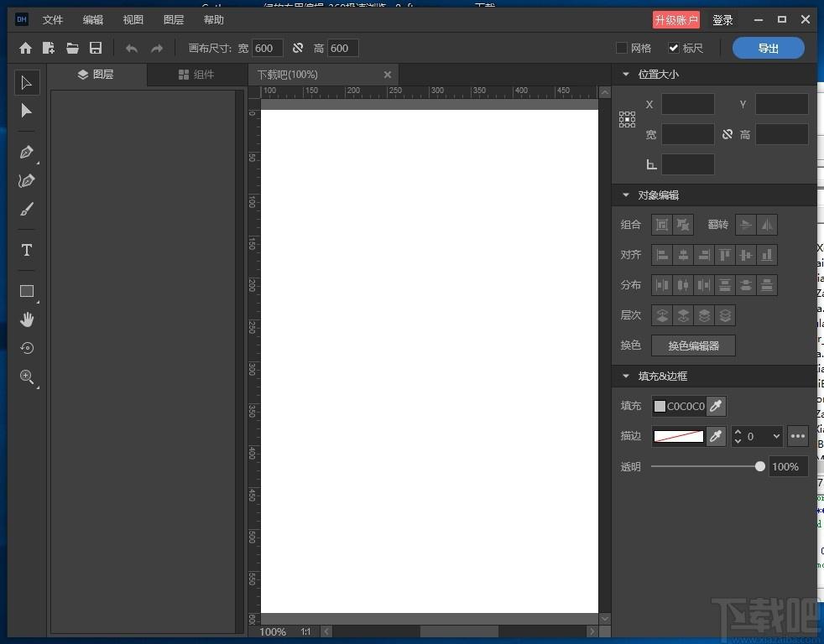Open the 换色编辑器 button

pos(693,345)
